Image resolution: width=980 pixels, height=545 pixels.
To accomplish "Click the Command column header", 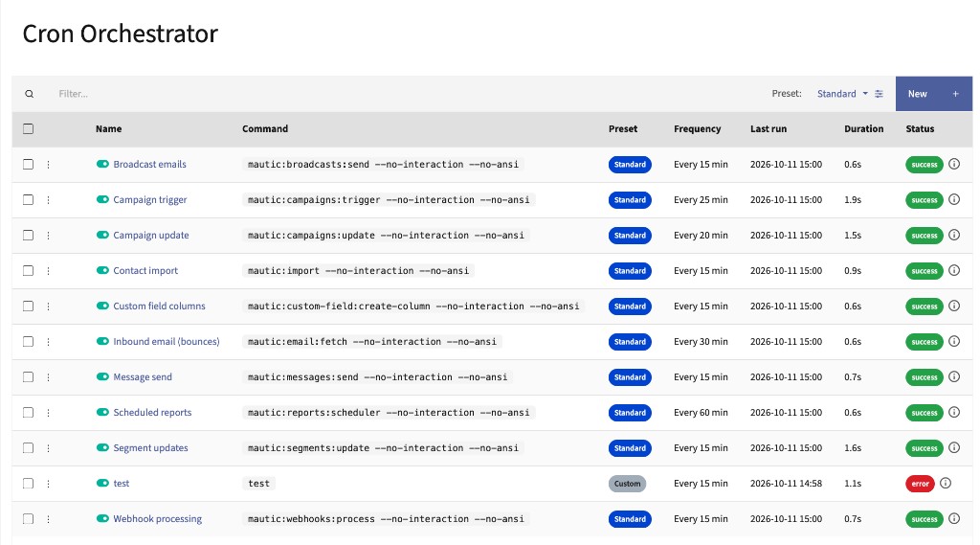I will tap(265, 129).
